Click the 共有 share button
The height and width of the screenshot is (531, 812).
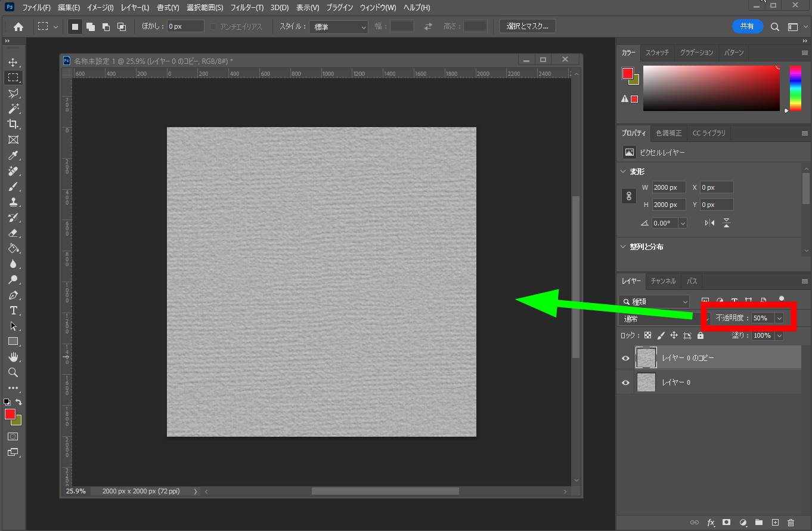pos(747,26)
